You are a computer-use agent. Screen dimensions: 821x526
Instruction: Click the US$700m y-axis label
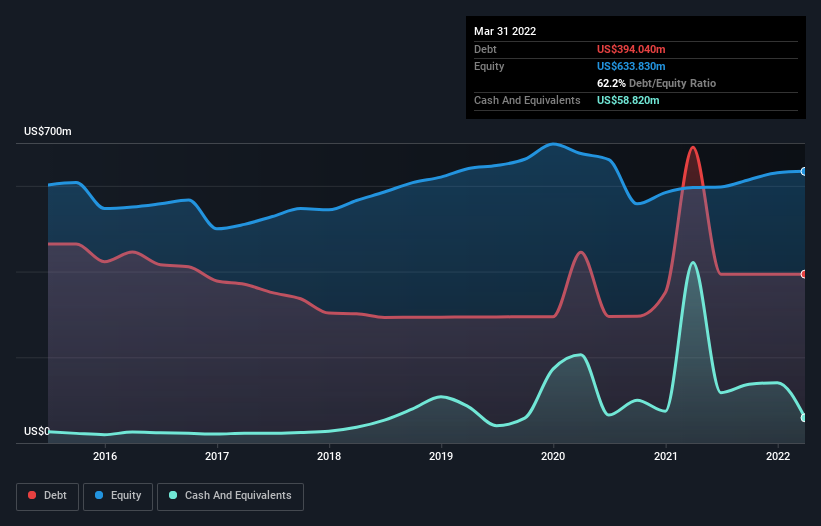pos(48,131)
